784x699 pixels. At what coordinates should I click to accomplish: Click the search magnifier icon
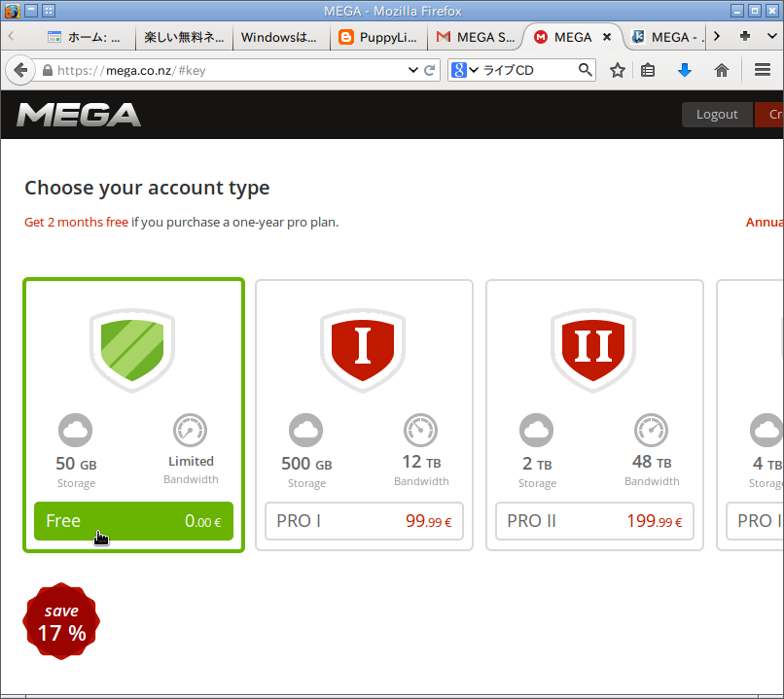[x=585, y=70]
